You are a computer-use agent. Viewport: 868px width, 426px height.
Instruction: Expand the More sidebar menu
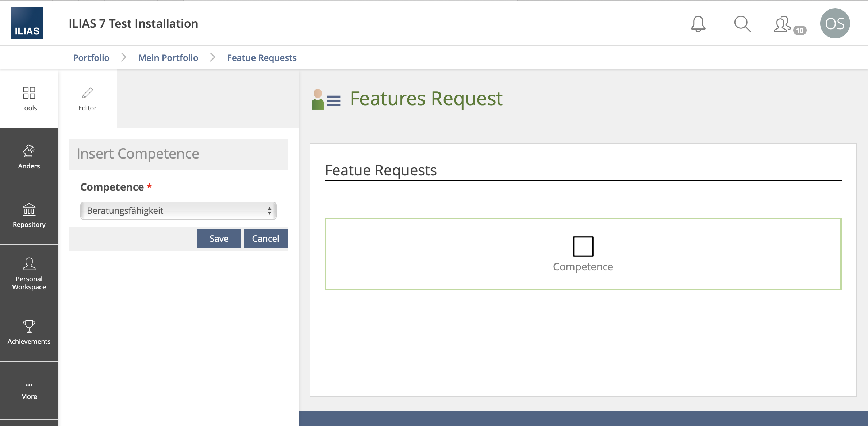pos(29,391)
